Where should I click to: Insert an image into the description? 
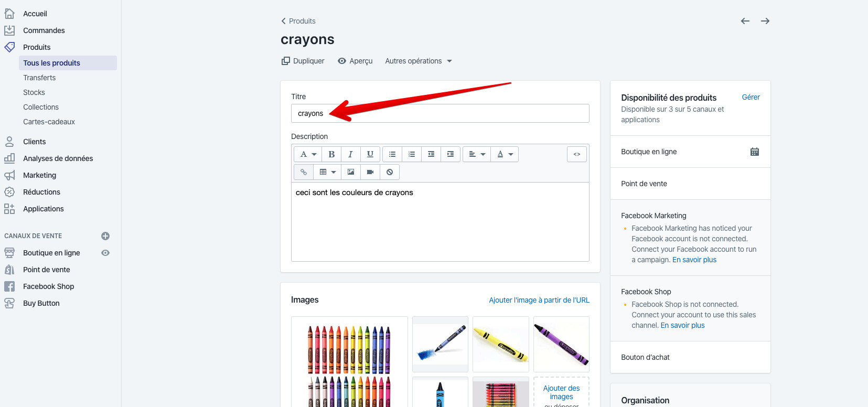(x=351, y=172)
